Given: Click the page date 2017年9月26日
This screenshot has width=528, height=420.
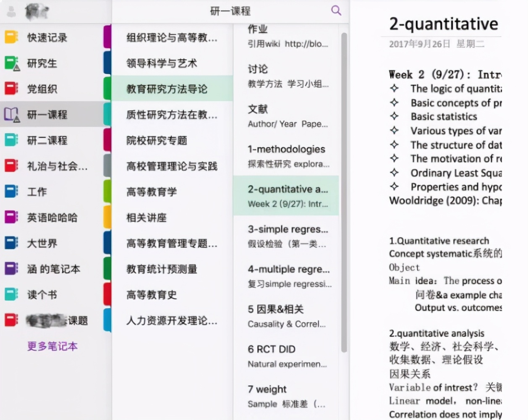Looking at the screenshot, I should 420,43.
